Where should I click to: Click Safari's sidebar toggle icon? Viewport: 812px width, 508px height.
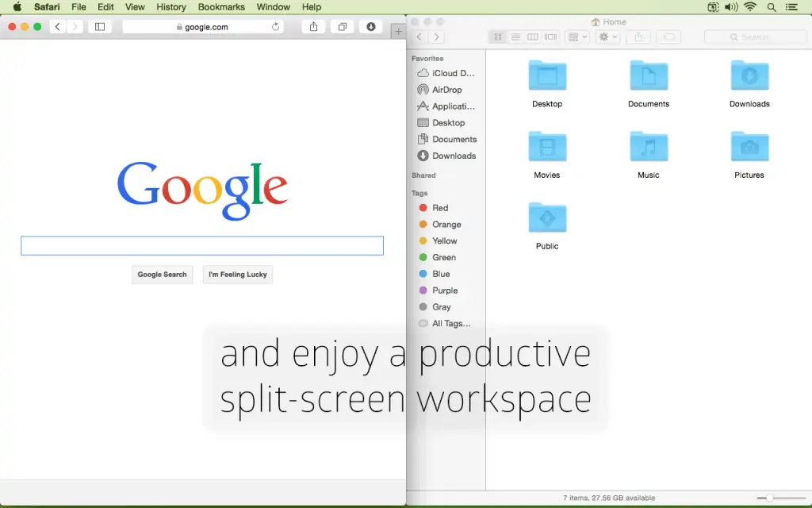[100, 26]
